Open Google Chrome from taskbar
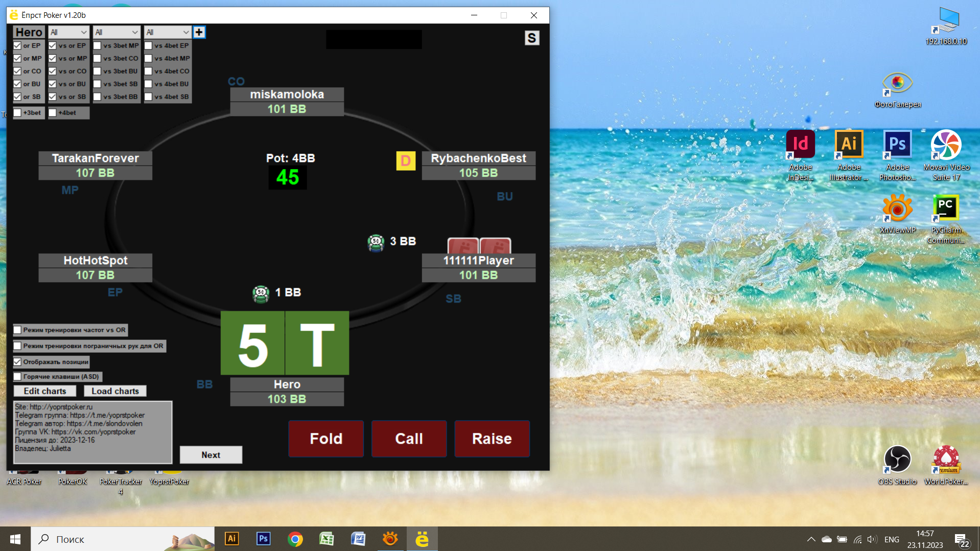Viewport: 980px width, 551px height. tap(295, 539)
